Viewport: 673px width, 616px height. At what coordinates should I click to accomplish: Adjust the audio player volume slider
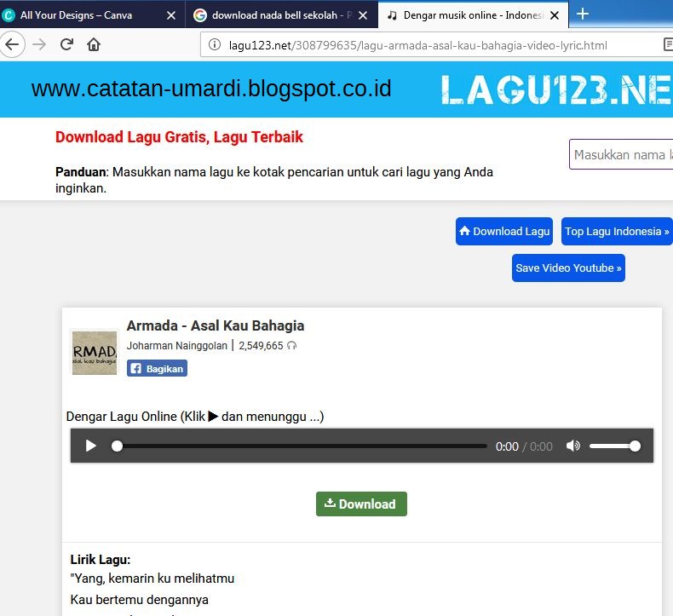pyautogui.click(x=615, y=446)
